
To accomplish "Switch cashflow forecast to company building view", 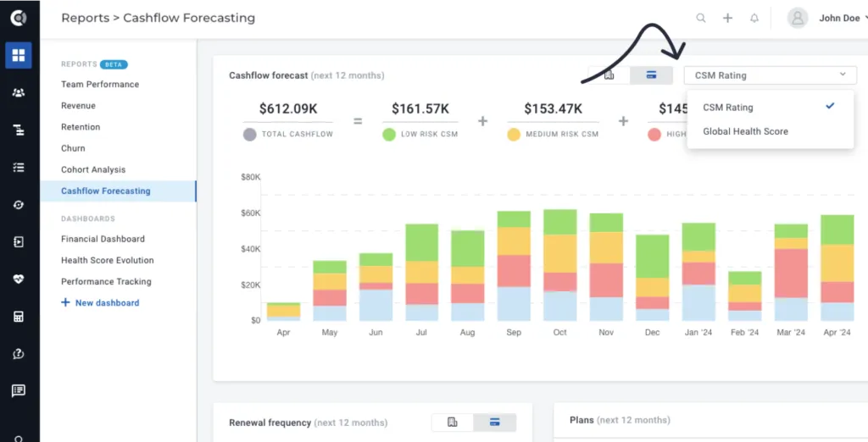I will (609, 75).
